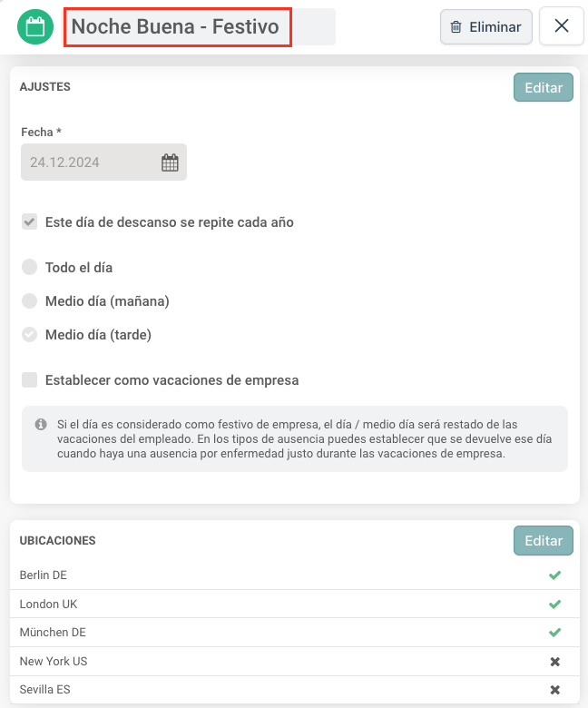Image resolution: width=588 pixels, height=708 pixels.
Task: Select 'Medio día (tarde)' radio option
Action: (x=30, y=335)
